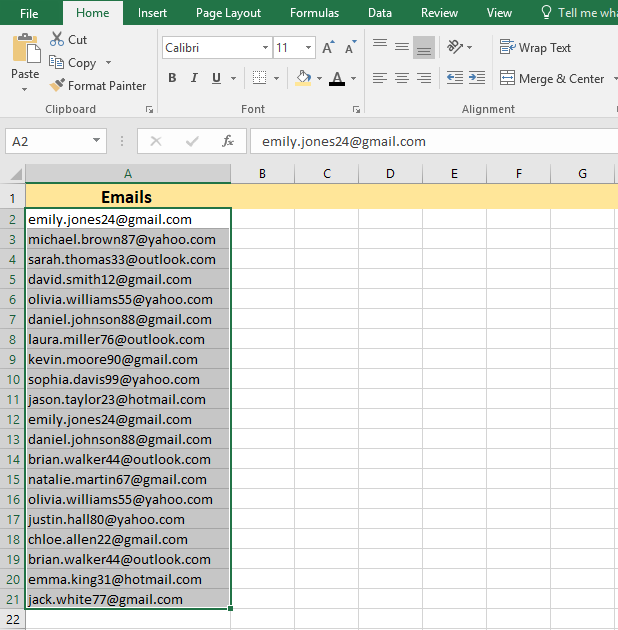
Task: Switch to the Formulas ribbon tab
Action: 314,13
